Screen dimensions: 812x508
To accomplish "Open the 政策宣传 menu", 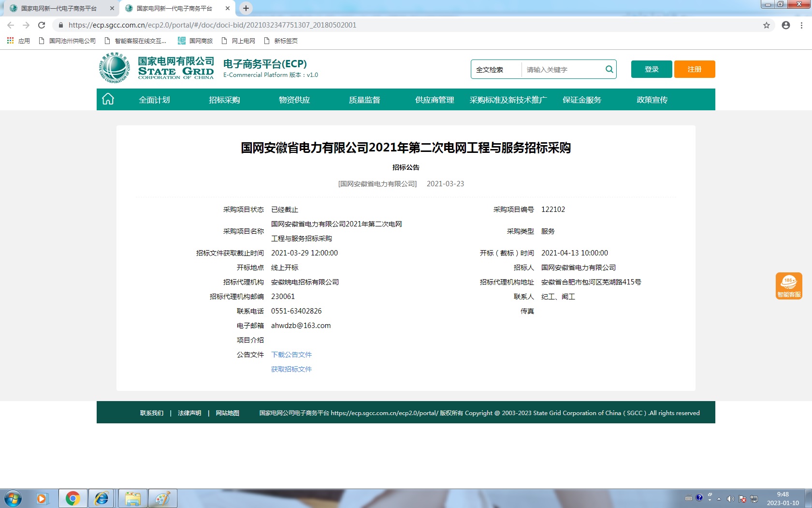I will 652,100.
